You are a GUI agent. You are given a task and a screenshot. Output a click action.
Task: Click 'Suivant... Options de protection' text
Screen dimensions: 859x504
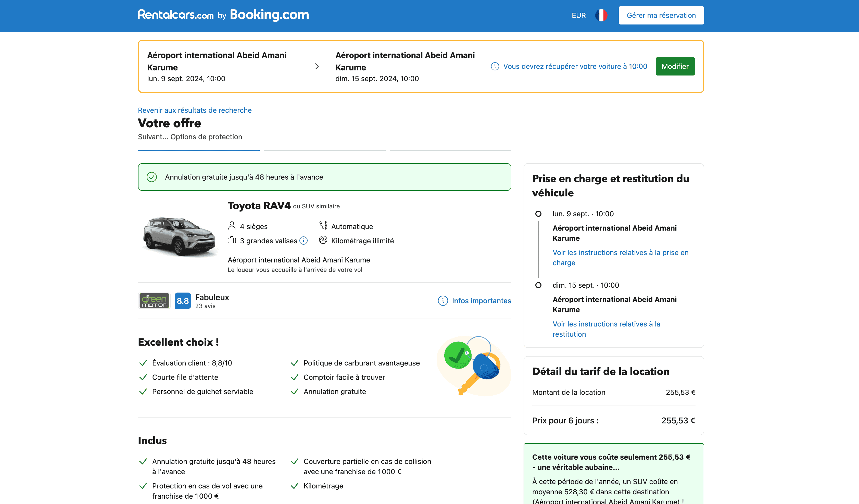click(190, 137)
